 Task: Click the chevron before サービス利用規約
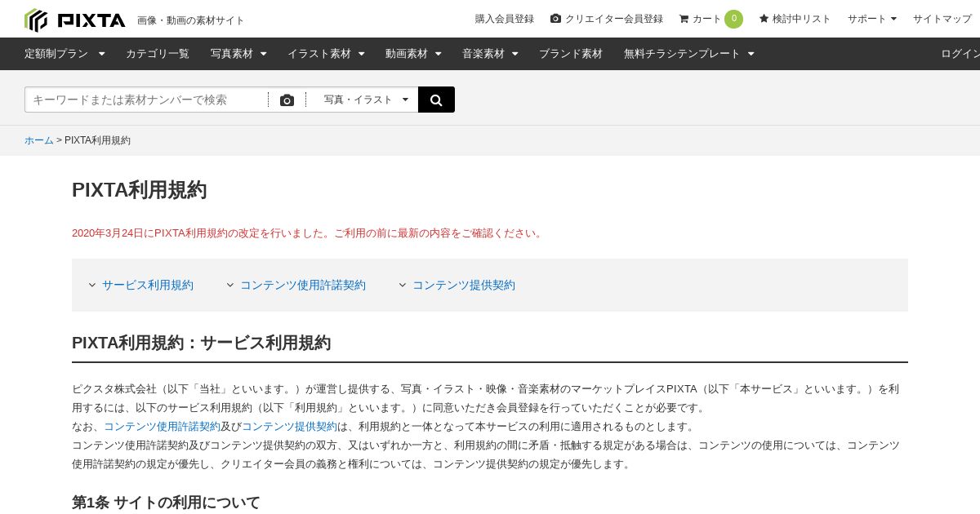[x=92, y=285]
